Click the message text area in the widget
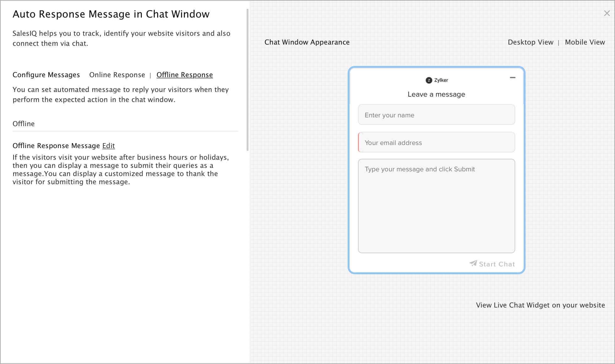Viewport: 615px width, 364px height. (x=436, y=206)
